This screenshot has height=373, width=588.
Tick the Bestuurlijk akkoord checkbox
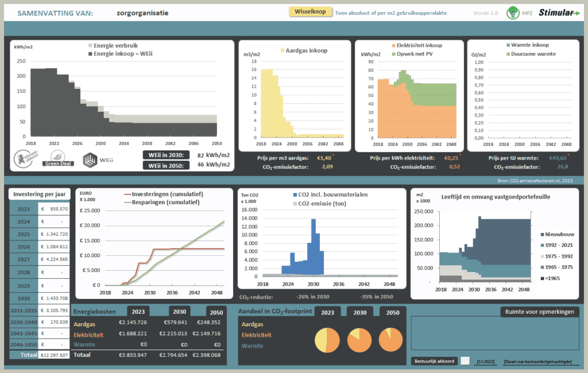(465, 361)
